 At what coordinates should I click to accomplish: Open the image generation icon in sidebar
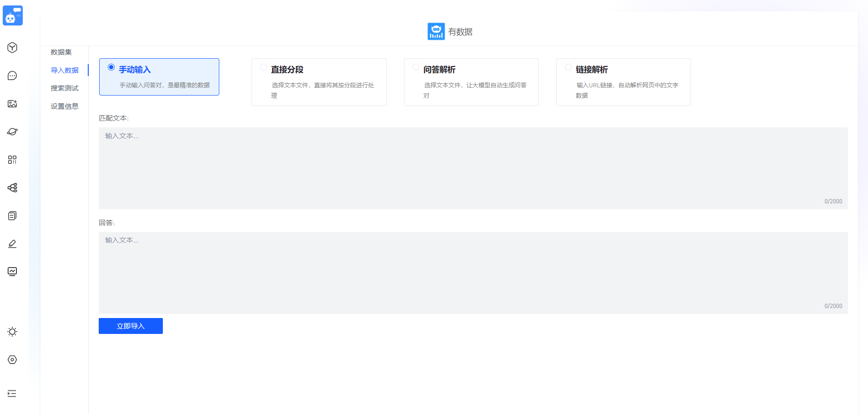(x=12, y=104)
